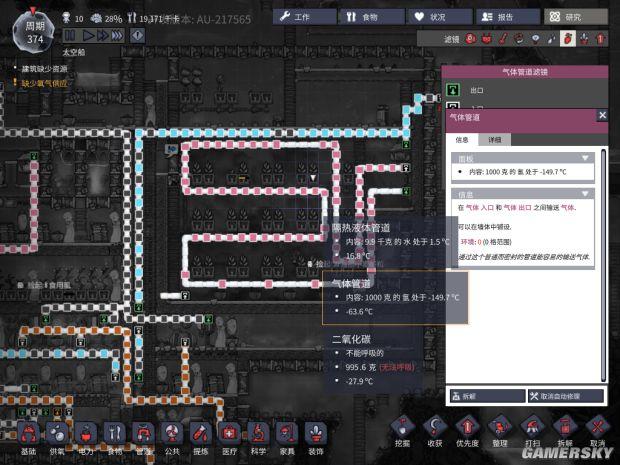The height and width of the screenshot is (465, 620).
Task: Open the 报告 (Reports) menu
Action: pos(508,17)
